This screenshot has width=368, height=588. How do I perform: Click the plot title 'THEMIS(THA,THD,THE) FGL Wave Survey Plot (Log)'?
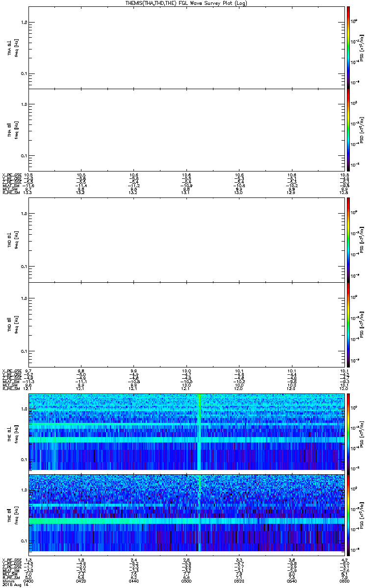[186, 3]
